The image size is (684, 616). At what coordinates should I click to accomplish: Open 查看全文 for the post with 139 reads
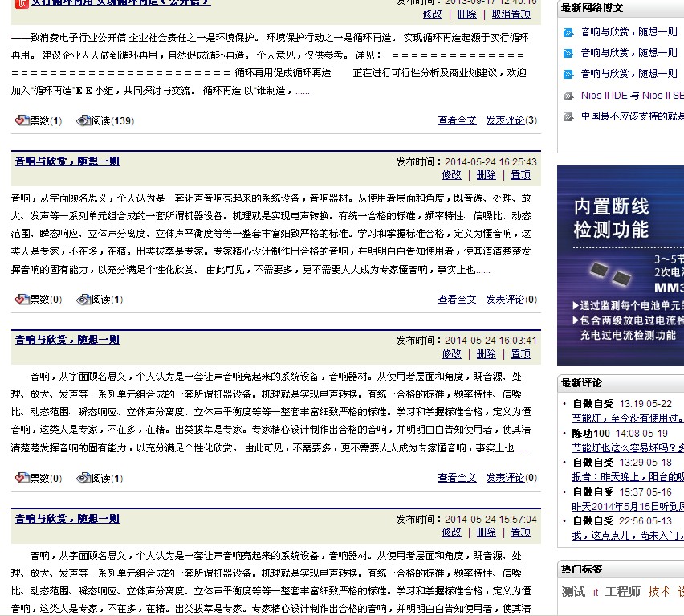pyautogui.click(x=457, y=120)
